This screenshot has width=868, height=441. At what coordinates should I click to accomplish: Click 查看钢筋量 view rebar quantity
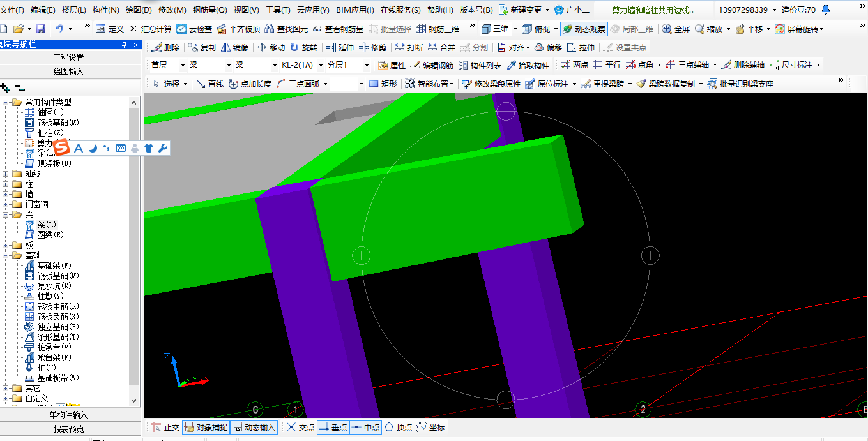pyautogui.click(x=338, y=29)
